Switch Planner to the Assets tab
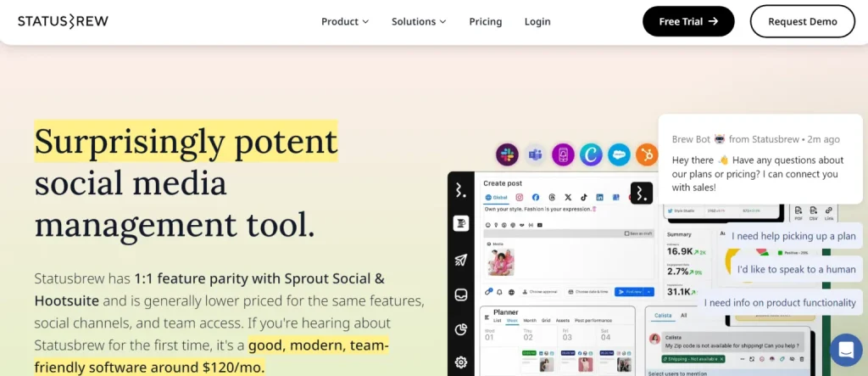 (x=564, y=321)
